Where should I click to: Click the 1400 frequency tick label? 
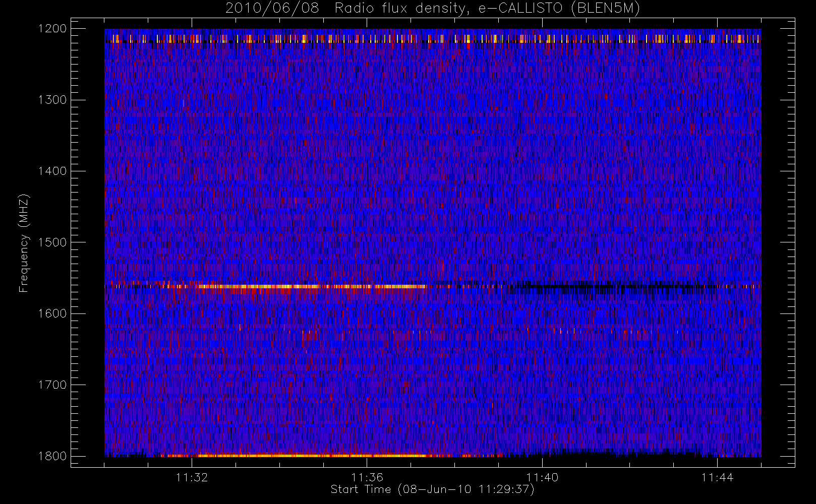pyautogui.click(x=52, y=171)
